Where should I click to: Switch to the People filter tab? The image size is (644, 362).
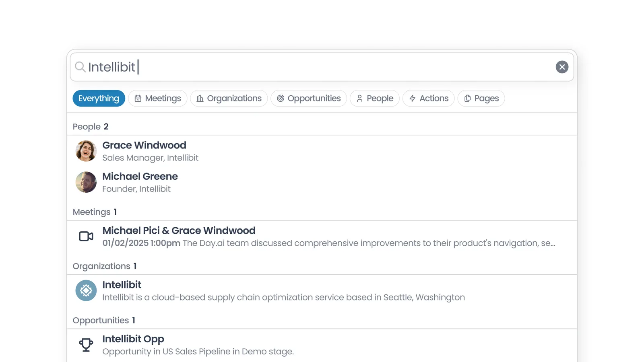[x=375, y=98]
